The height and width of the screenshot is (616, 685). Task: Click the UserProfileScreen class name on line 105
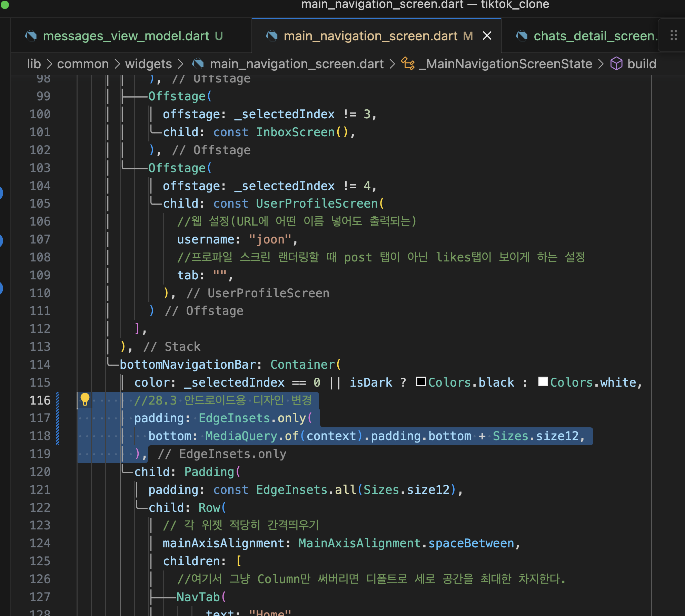pos(317,203)
